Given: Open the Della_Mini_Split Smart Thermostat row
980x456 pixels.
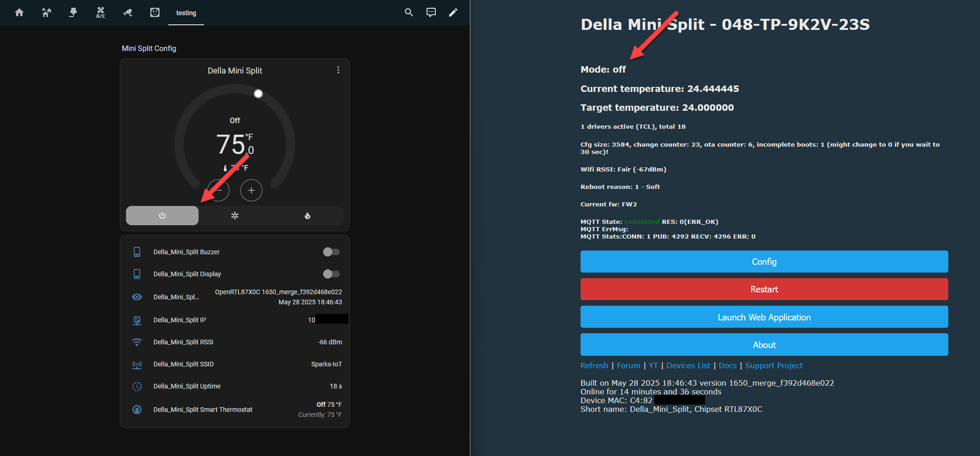Looking at the screenshot, I should coord(235,410).
